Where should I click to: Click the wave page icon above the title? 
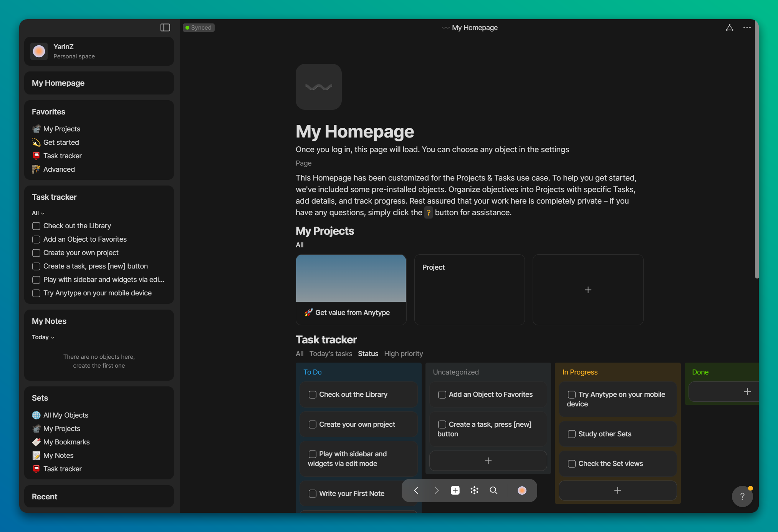(318, 87)
